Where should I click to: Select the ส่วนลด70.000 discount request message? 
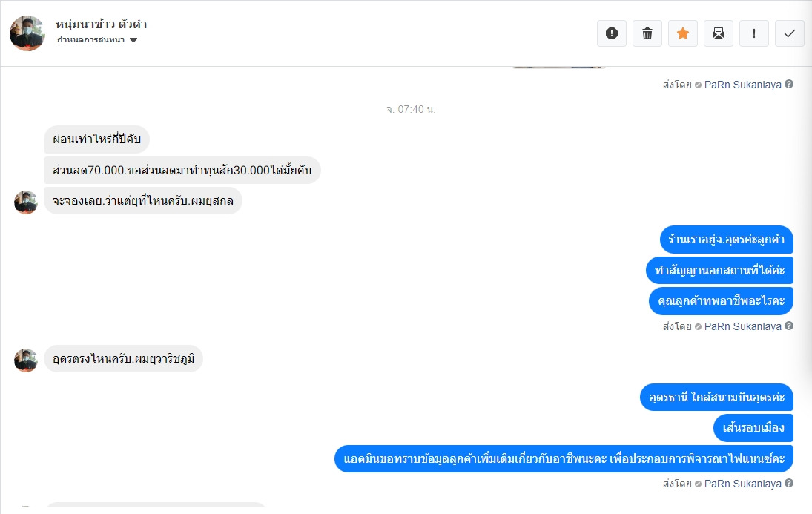tap(182, 170)
